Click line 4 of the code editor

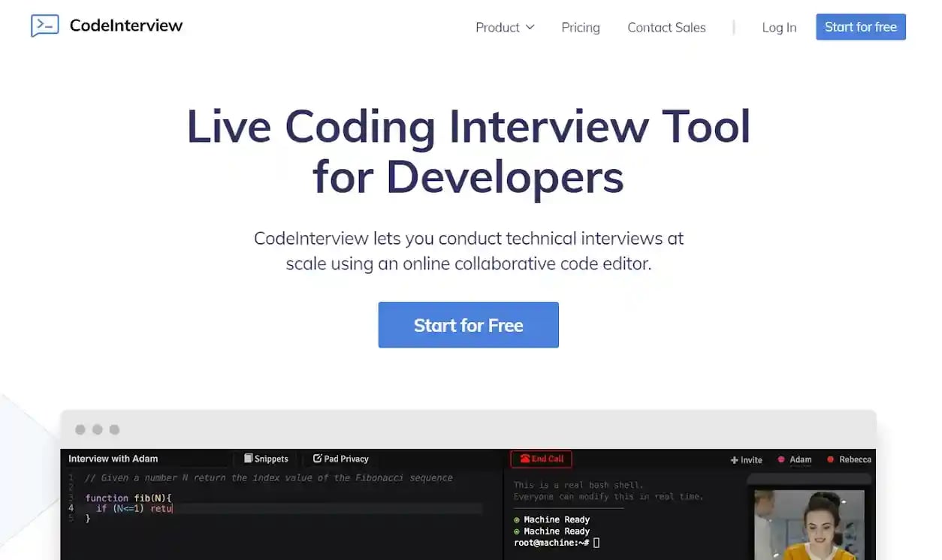point(135,508)
